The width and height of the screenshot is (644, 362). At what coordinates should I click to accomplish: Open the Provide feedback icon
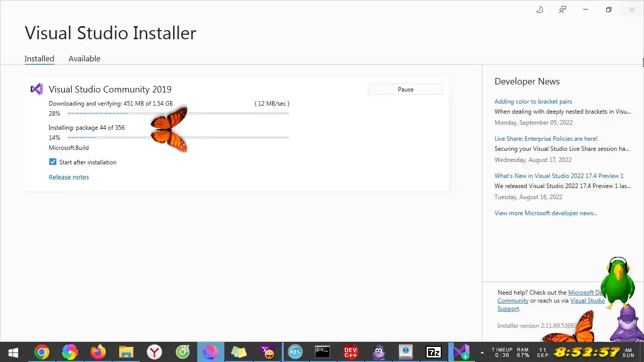click(x=562, y=10)
